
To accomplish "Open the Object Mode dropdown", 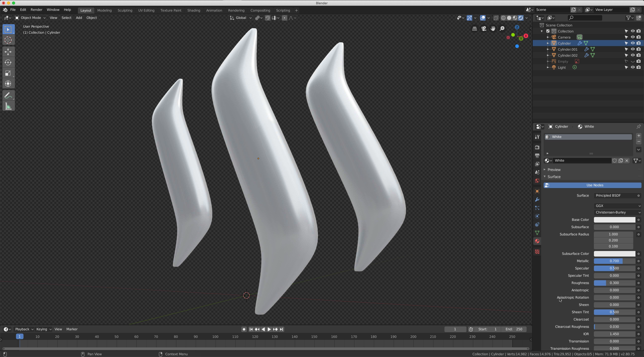I will tap(30, 18).
